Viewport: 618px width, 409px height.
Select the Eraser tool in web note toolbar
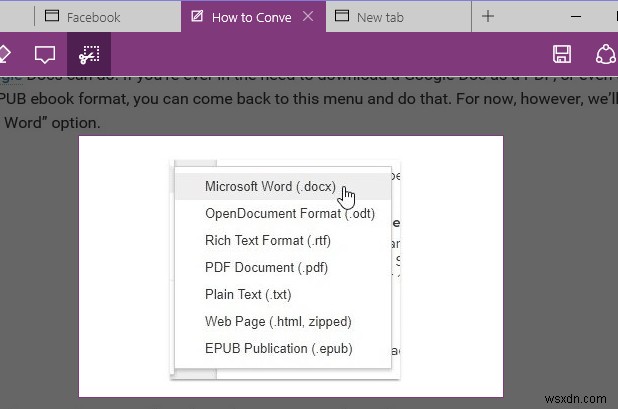coord(3,54)
